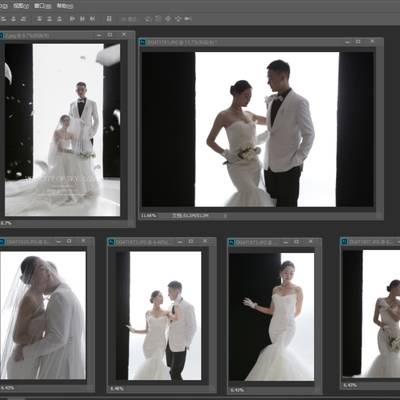Screen dimensions: 400x400
Task: Click Ps icon of standing couple window
Action: 111,242
